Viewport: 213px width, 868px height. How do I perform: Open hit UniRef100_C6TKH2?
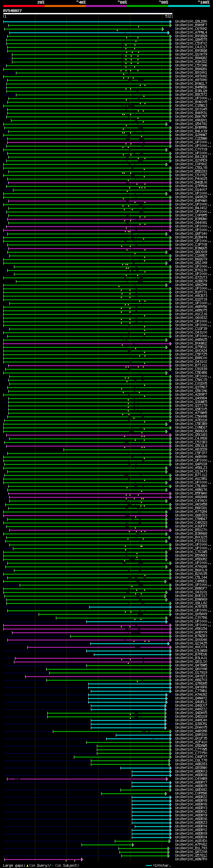tap(191, 29)
